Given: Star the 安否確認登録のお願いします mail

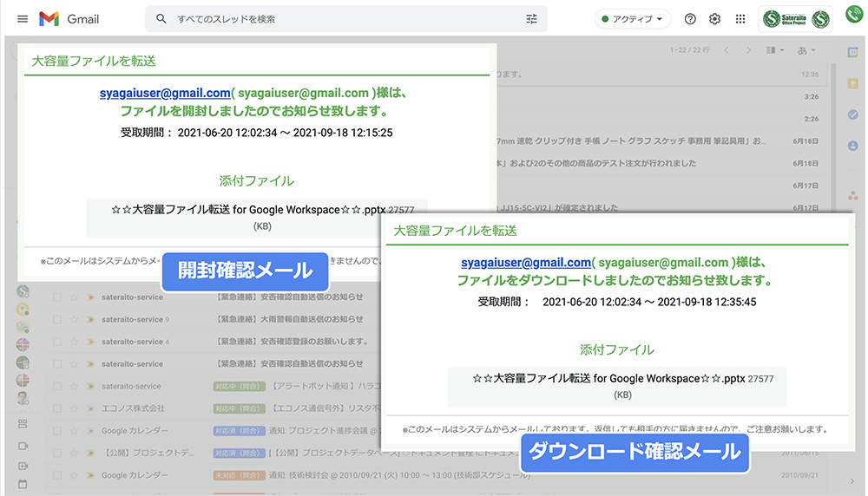Looking at the screenshot, I should pyautogui.click(x=74, y=342).
